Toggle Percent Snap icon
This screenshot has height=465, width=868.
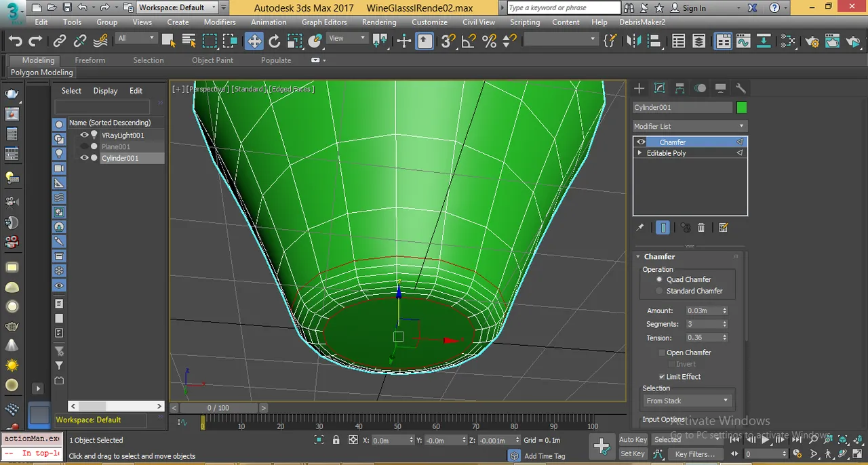click(x=489, y=41)
